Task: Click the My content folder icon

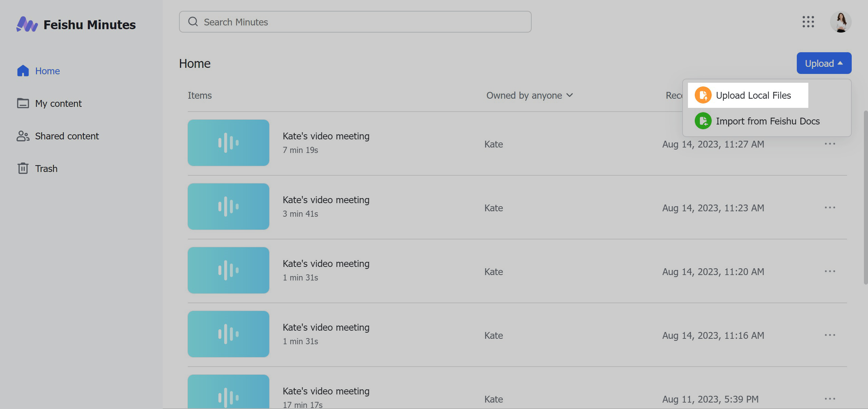Action: (x=23, y=103)
